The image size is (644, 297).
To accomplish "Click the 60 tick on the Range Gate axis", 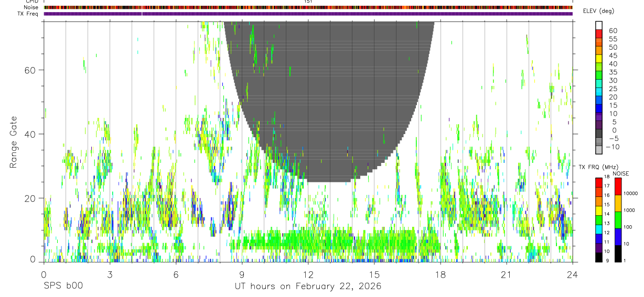I will coord(30,70).
